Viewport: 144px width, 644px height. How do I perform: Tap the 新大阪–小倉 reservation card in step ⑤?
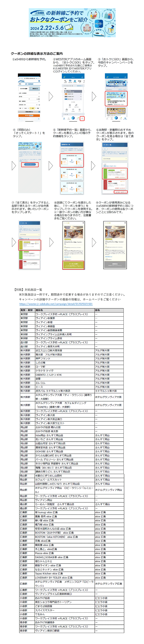pyautogui.click(x=72, y=160)
